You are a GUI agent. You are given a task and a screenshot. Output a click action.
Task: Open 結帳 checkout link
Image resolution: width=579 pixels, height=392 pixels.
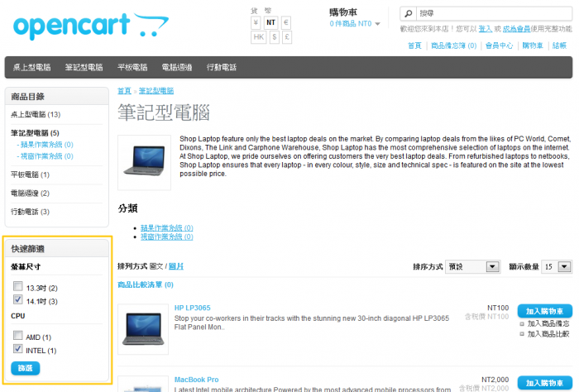point(559,45)
